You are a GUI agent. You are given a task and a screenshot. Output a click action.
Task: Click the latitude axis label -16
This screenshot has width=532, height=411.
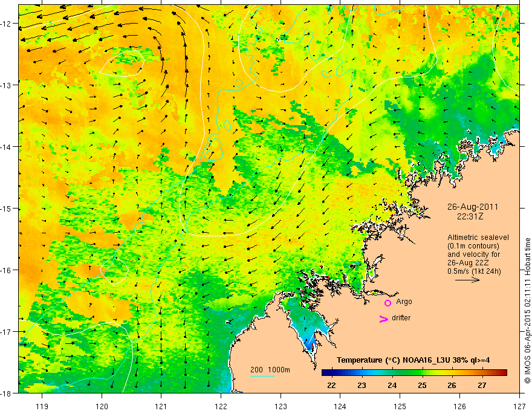tap(7, 270)
